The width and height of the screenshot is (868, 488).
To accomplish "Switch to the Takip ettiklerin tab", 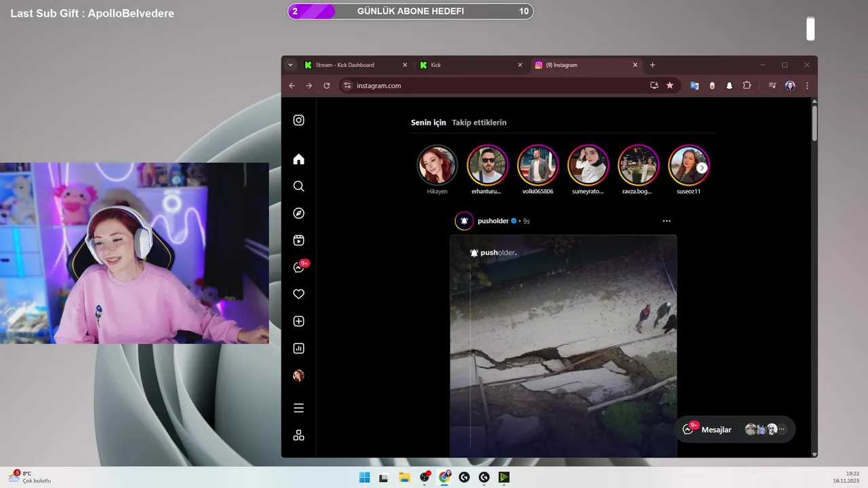I will pyautogui.click(x=479, y=123).
